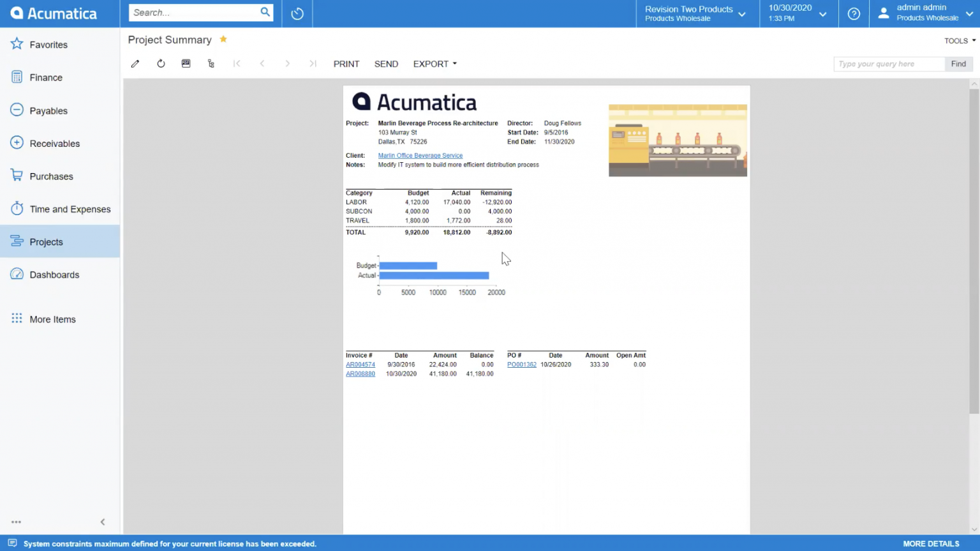Unfavorite Project Summary via the star
The image size is (980, 551).
click(x=223, y=39)
